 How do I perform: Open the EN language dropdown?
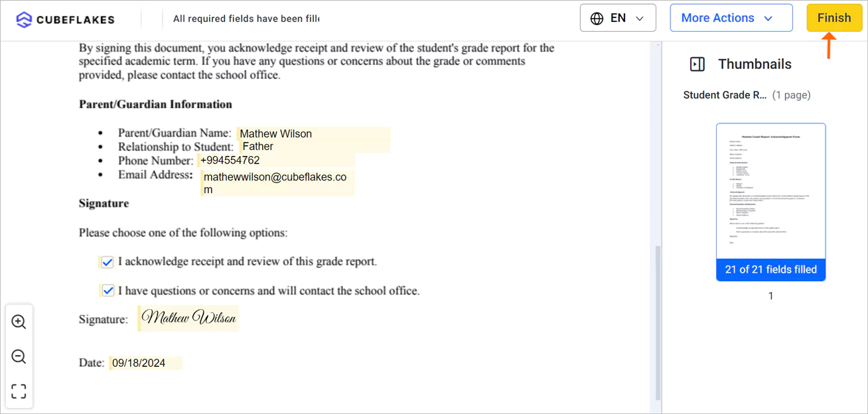click(x=618, y=18)
